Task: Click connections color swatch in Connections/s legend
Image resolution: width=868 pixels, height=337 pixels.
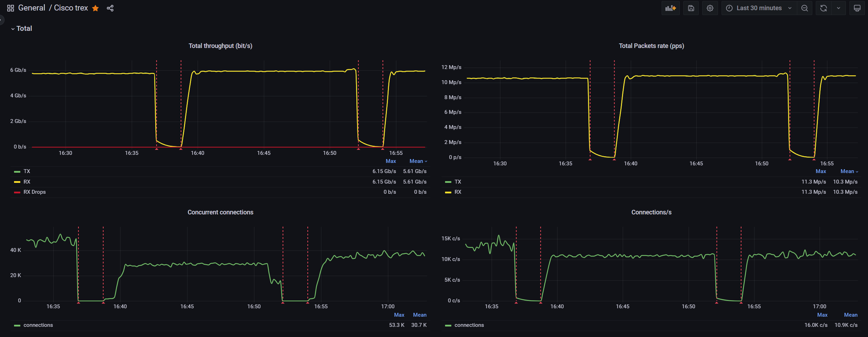Action: [448, 325]
